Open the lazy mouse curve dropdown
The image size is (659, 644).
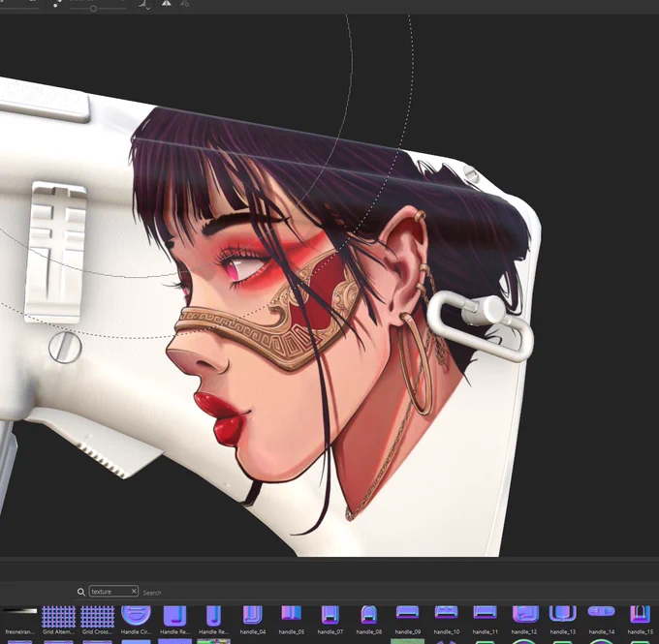pos(145,4)
